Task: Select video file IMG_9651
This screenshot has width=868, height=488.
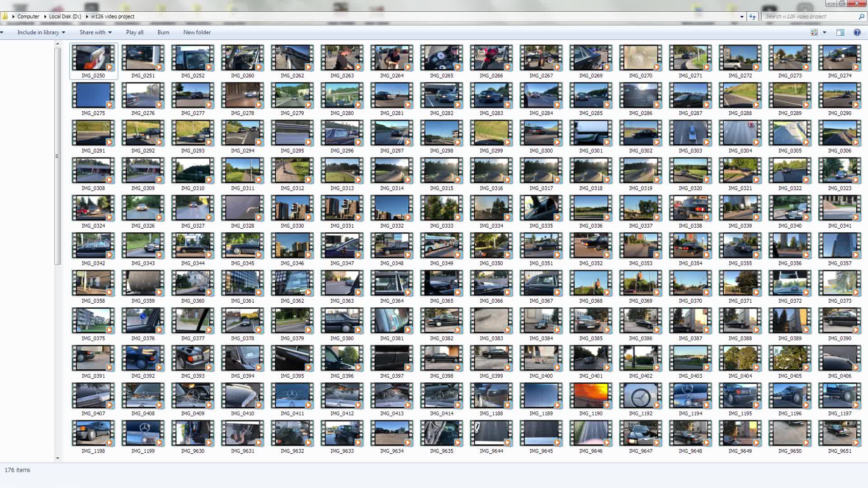Action: [x=840, y=436]
